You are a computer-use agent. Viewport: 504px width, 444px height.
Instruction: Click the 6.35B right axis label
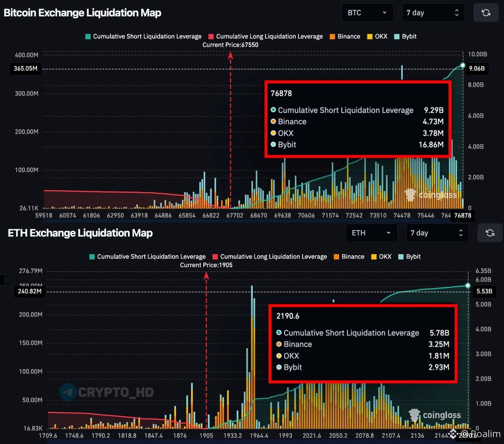tap(484, 271)
